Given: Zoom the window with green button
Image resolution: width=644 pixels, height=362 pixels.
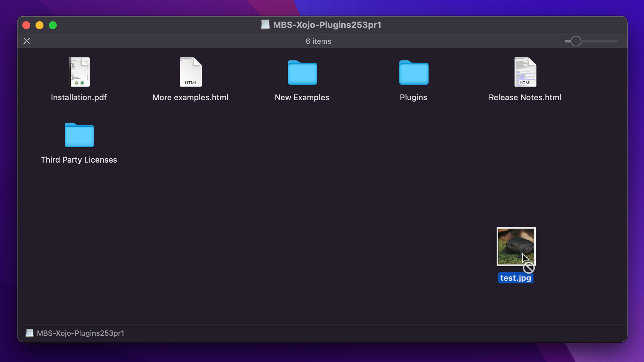Looking at the screenshot, I should point(53,25).
